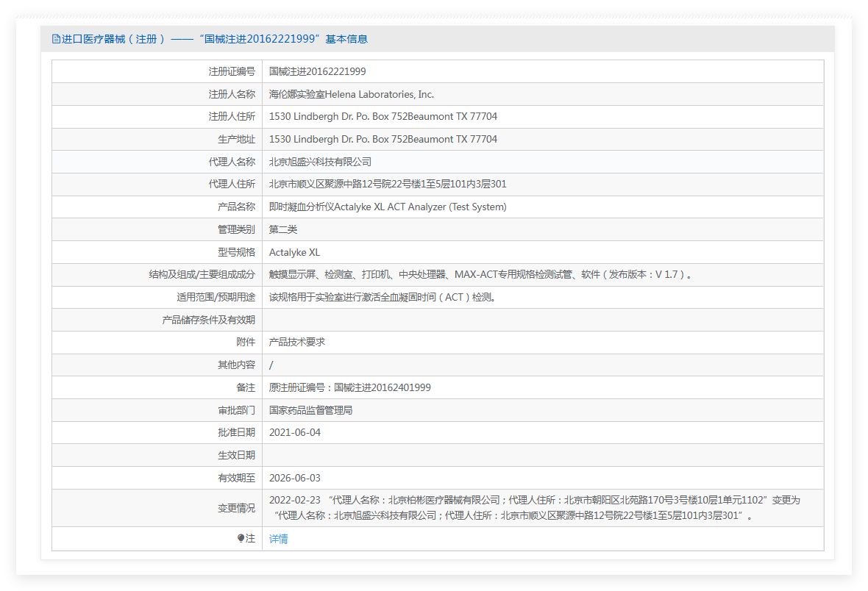Viewport: 868px width, 591px height.
Task: Select agent name 北京旭盛兴科技有限公司 in 代理人名称 row
Action: click(320, 162)
